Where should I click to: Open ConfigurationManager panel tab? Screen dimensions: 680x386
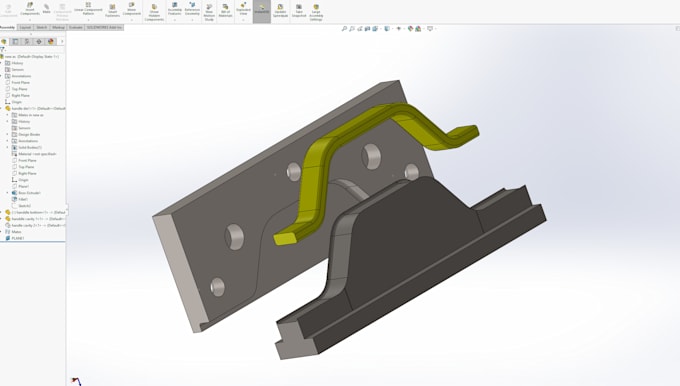pyautogui.click(x=27, y=42)
